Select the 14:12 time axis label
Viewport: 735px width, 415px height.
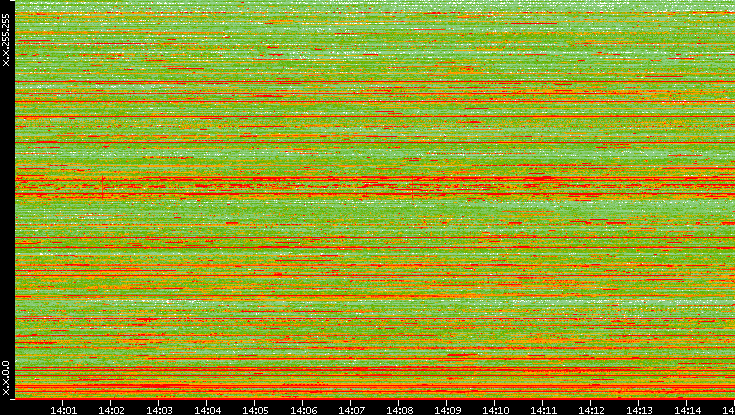(591, 410)
